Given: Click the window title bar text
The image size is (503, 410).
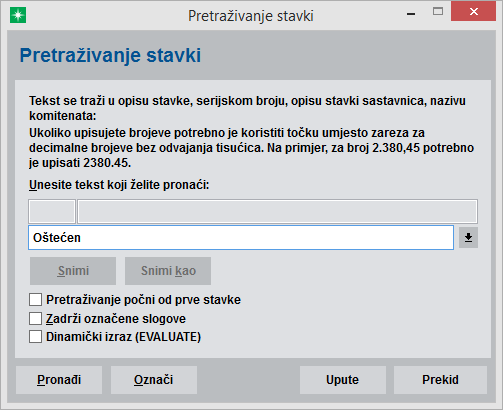Looking at the screenshot, I should coord(251,16).
